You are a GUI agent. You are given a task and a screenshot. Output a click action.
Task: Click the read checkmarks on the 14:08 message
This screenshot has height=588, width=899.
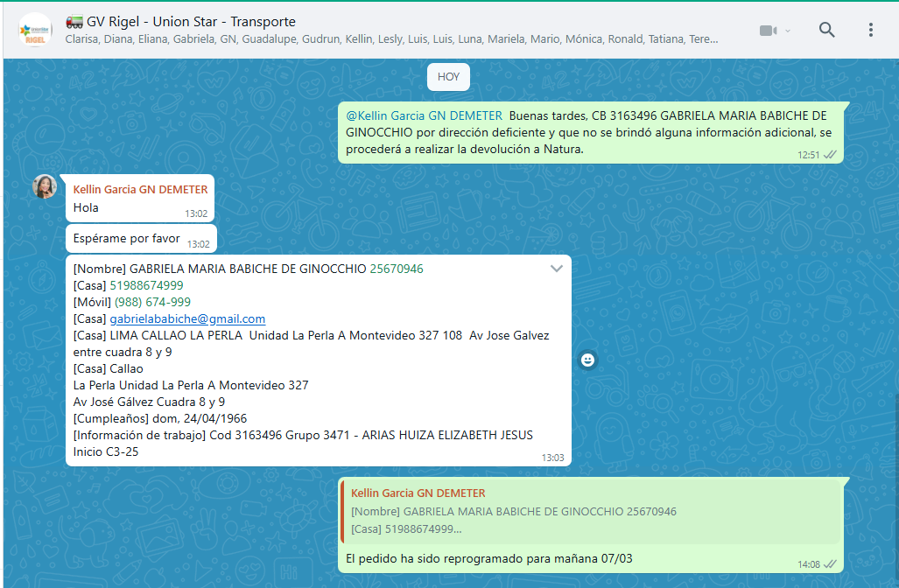(x=830, y=563)
